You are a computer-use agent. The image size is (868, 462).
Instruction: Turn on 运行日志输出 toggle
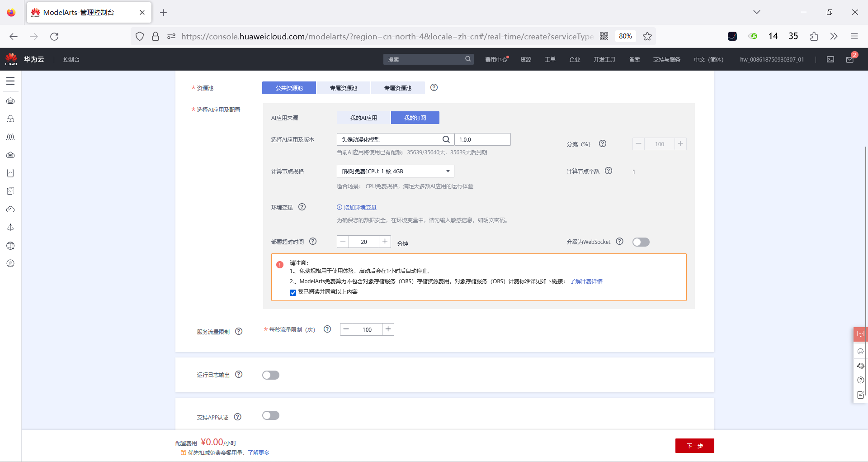click(x=271, y=375)
